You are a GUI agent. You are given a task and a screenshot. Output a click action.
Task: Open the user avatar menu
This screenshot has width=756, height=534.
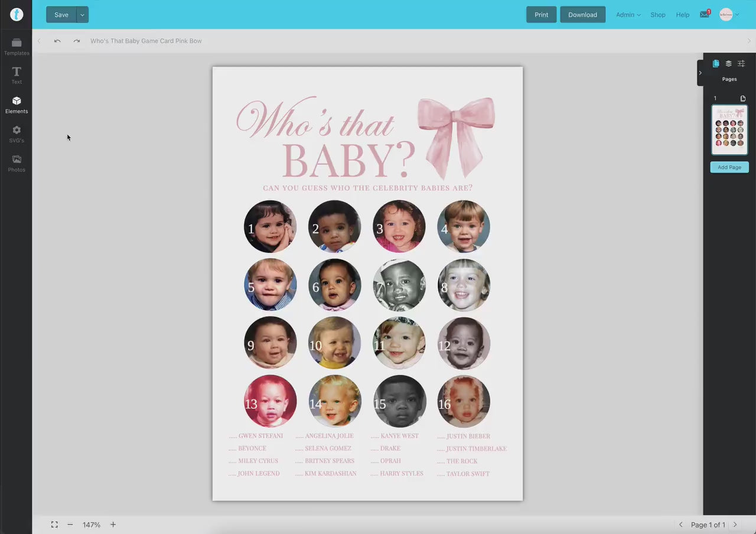pyautogui.click(x=729, y=15)
